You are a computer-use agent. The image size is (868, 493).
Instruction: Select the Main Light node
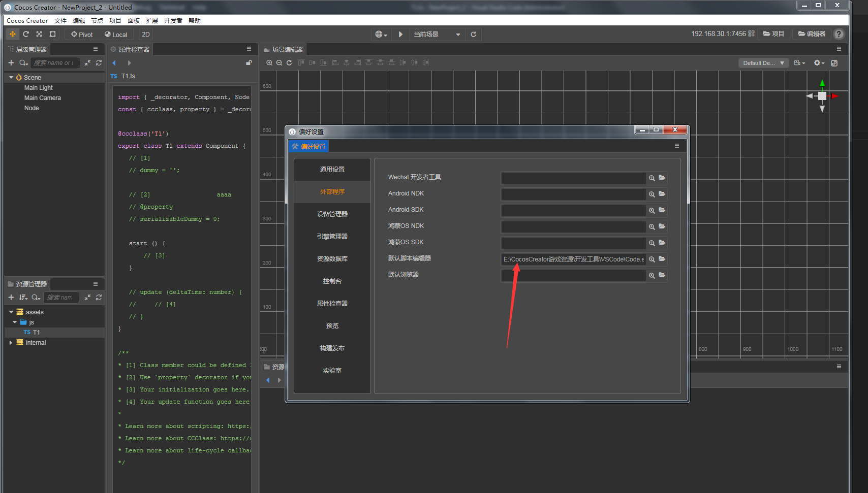click(38, 88)
